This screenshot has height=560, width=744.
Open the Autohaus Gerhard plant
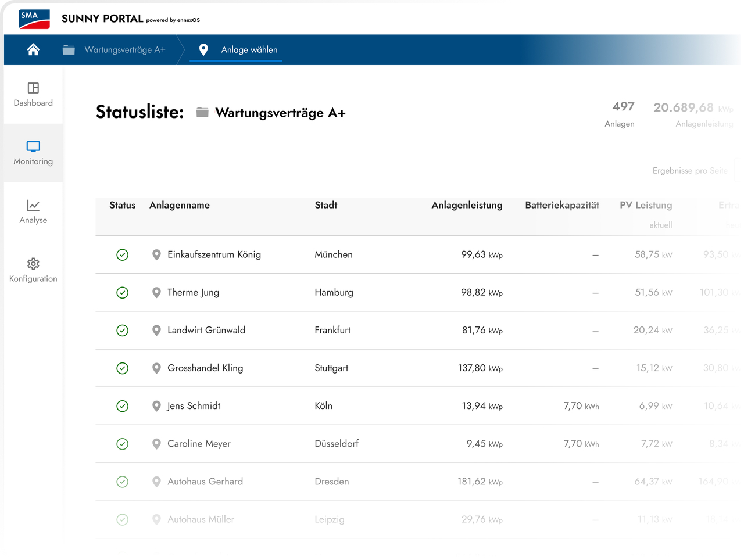click(205, 482)
